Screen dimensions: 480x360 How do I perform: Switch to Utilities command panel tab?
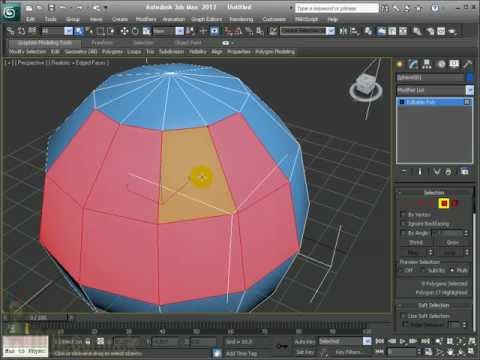[x=467, y=64]
